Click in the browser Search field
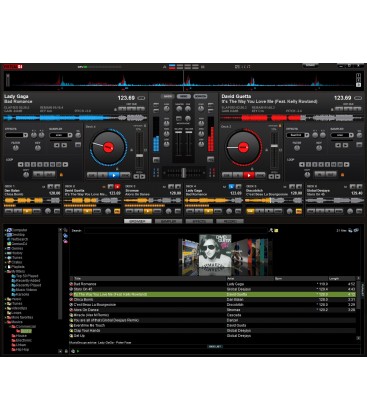 click(x=176, y=230)
